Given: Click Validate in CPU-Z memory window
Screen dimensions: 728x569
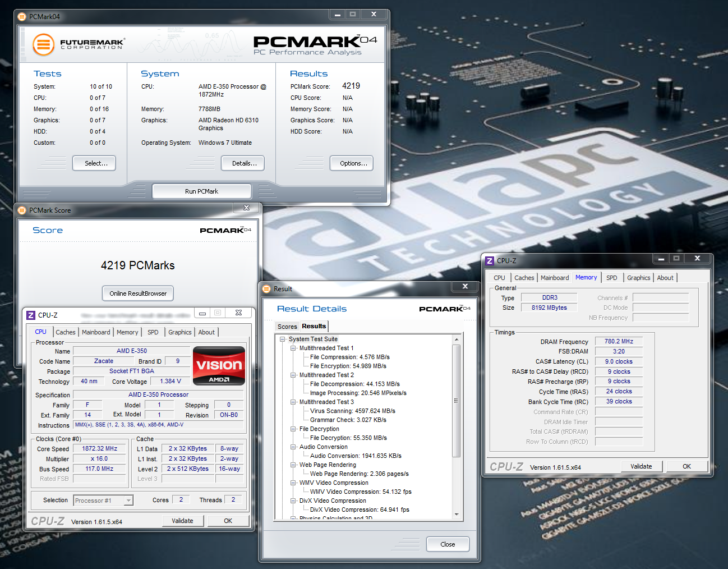Looking at the screenshot, I should point(641,466).
